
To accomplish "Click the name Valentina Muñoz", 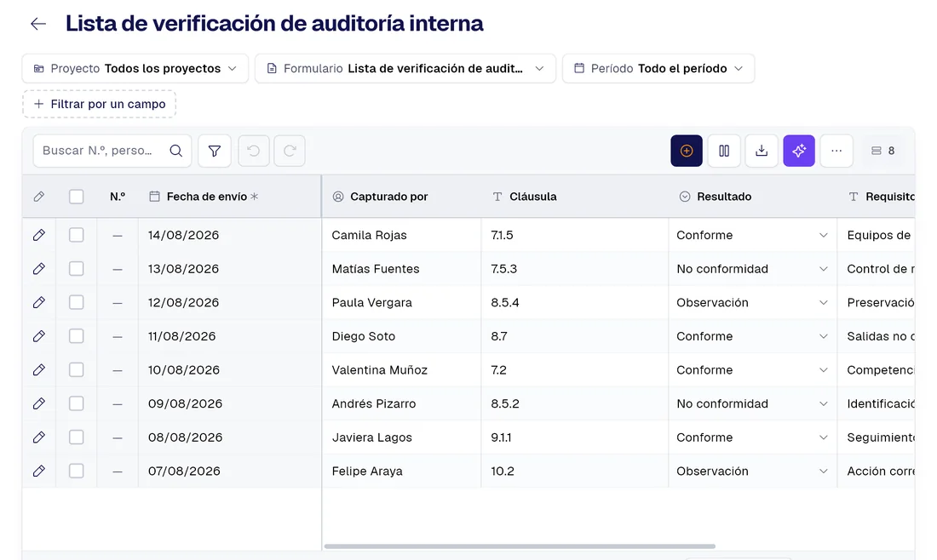I will (x=379, y=370).
